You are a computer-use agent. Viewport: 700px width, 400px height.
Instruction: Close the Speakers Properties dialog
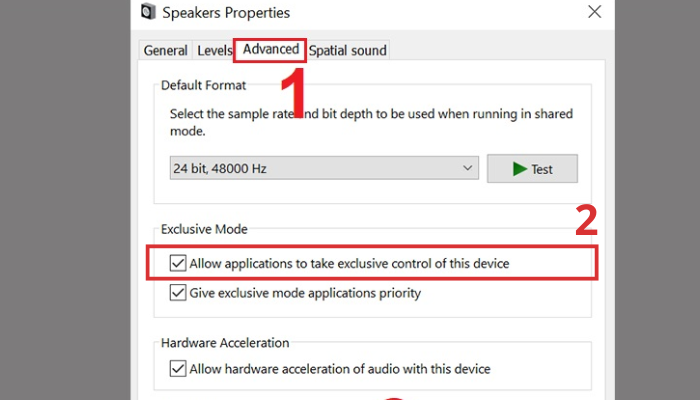coord(595,12)
